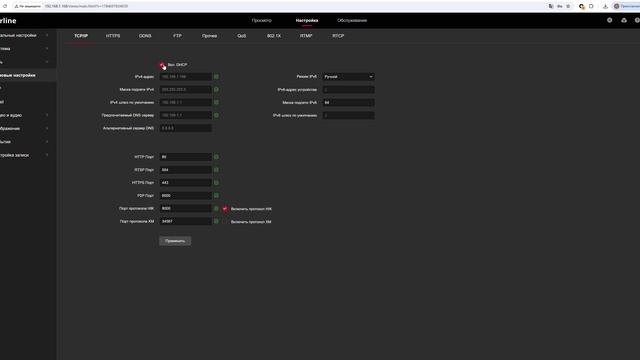This screenshot has width=640, height=360.
Task: Open the 802.1X tab
Action: [x=274, y=36]
